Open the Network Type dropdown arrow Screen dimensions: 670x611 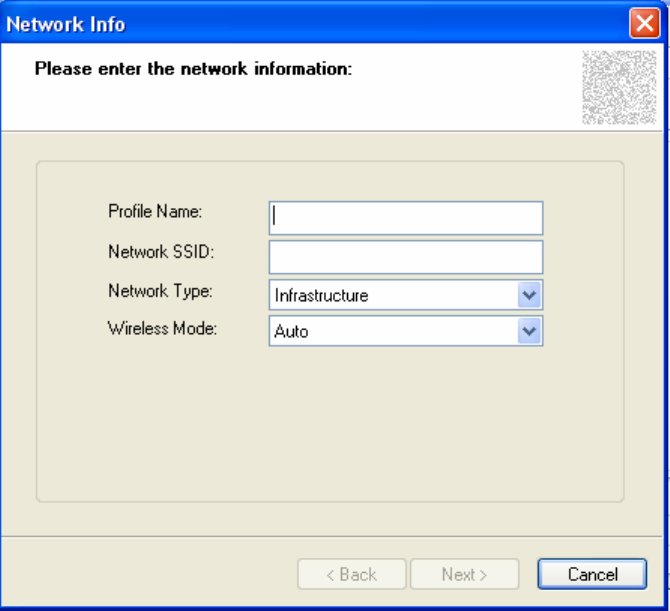(529, 295)
